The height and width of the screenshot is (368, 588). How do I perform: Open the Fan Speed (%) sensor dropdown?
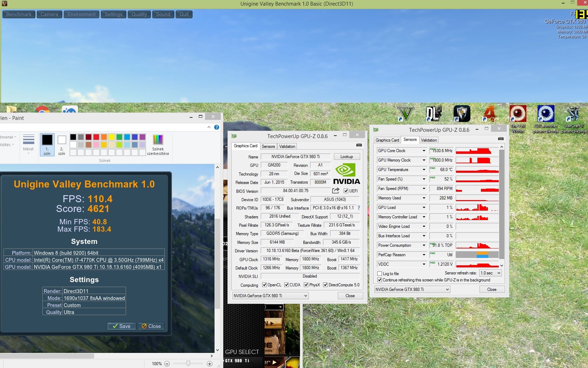coord(424,179)
